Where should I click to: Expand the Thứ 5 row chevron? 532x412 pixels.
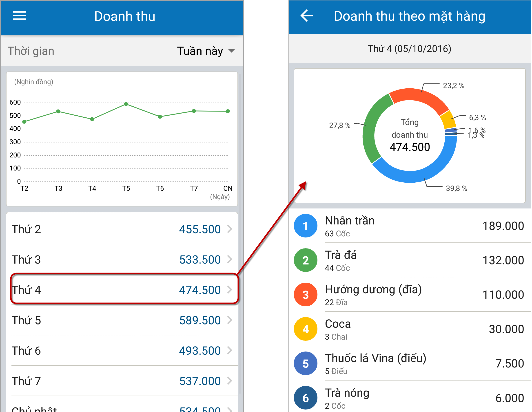(x=229, y=320)
